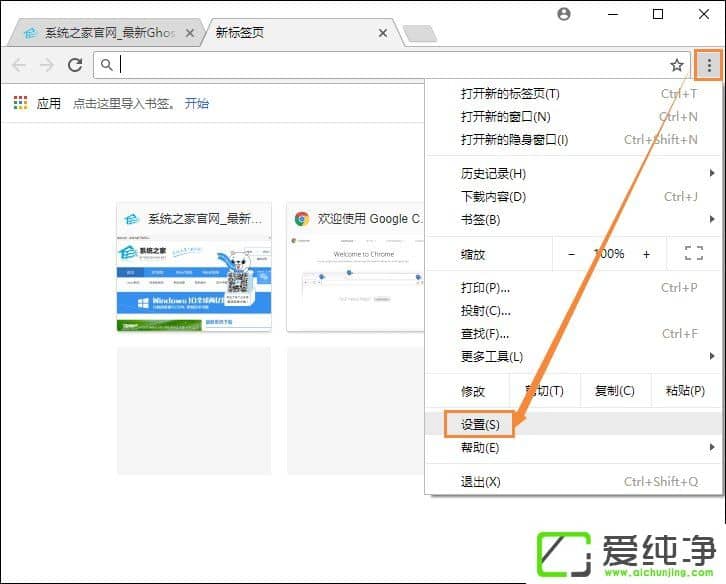Reload the page with the refresh icon
The height and width of the screenshot is (584, 726).
(x=75, y=65)
